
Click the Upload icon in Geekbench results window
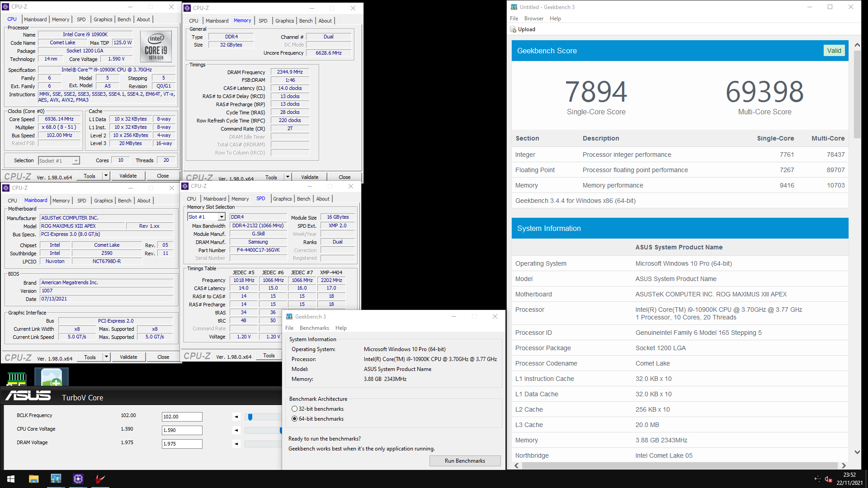tap(513, 29)
